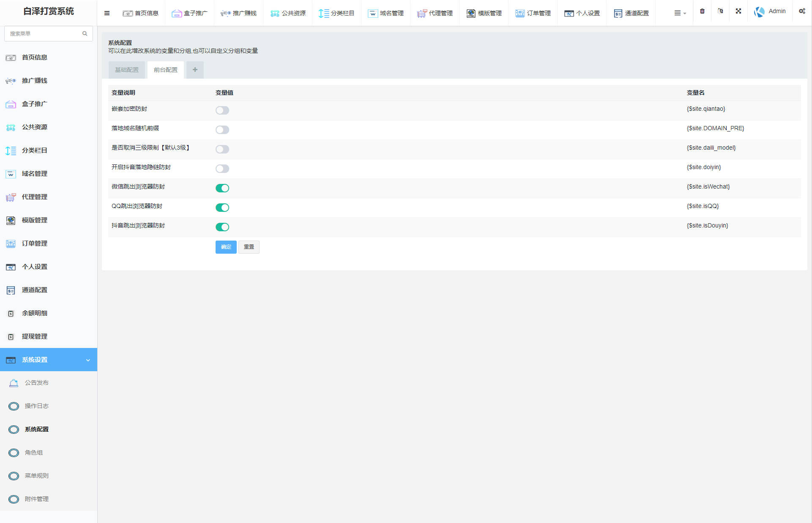Image resolution: width=812 pixels, height=523 pixels.
Task: Click the 推广赚钱 icon in sidebar
Action: point(11,81)
